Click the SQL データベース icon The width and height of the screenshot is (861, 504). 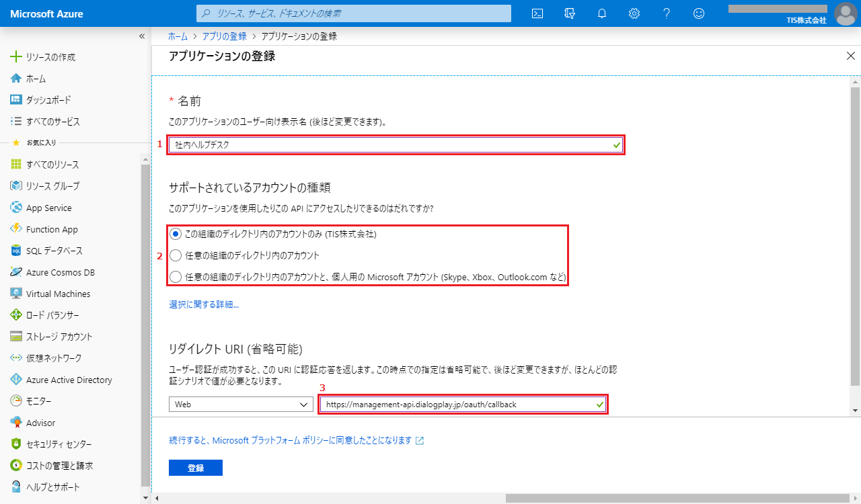[16, 251]
